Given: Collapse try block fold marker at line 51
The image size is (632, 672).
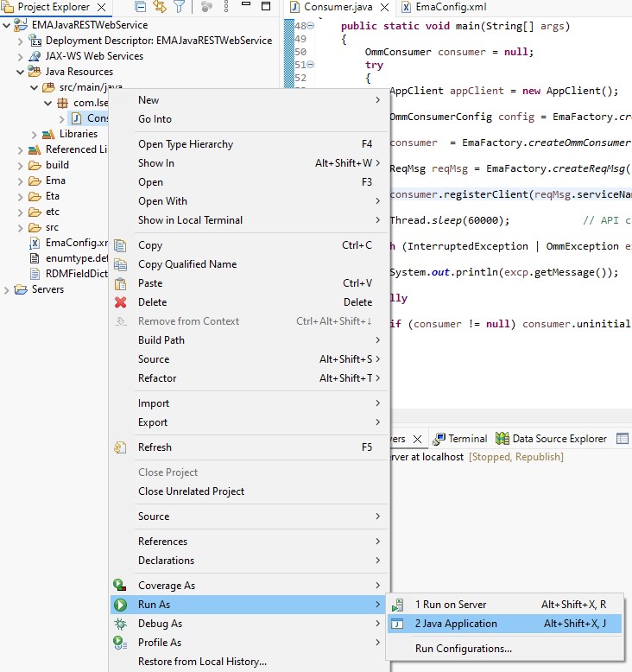Looking at the screenshot, I should (311, 65).
